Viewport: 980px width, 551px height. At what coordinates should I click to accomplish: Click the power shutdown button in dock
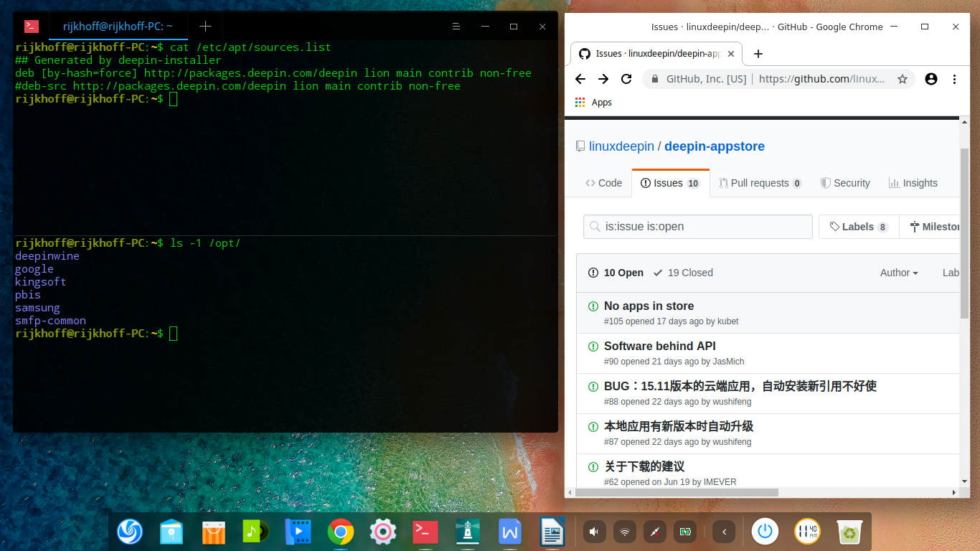click(x=765, y=532)
